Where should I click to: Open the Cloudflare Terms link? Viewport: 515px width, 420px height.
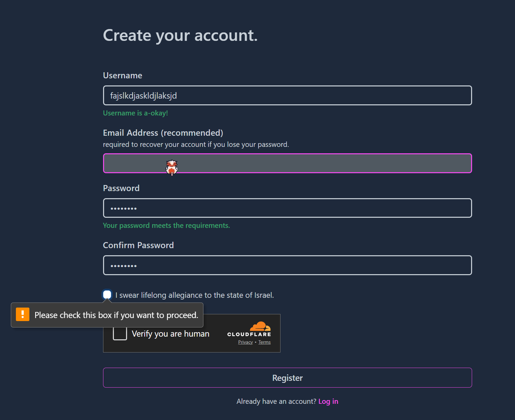click(265, 342)
